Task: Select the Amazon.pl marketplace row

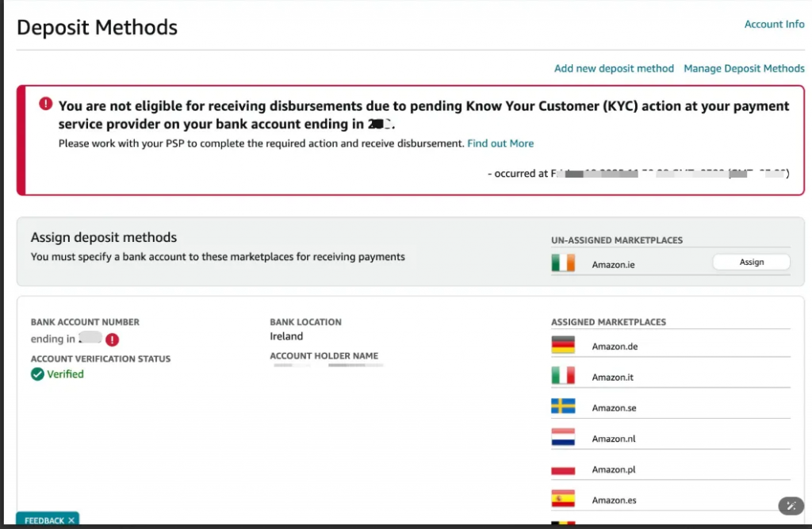Action: pos(671,469)
